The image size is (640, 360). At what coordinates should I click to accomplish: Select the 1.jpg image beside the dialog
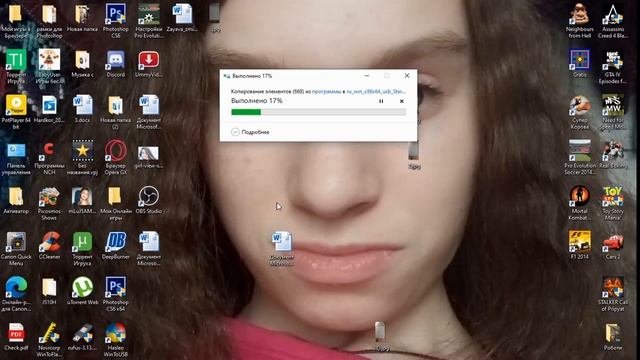click(x=414, y=156)
